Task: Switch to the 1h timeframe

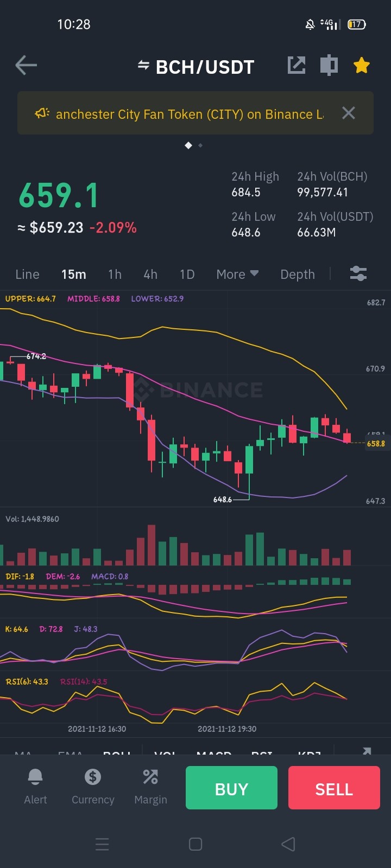Action: pos(115,275)
